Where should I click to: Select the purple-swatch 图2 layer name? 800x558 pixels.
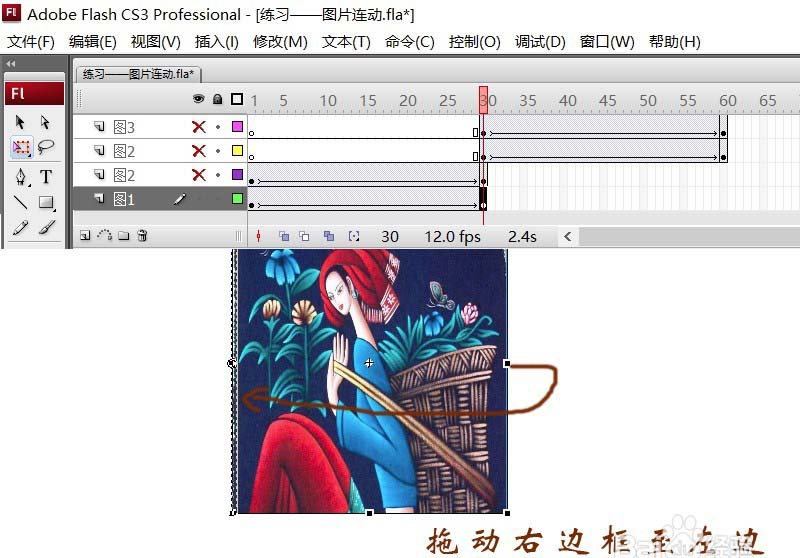click(x=124, y=175)
